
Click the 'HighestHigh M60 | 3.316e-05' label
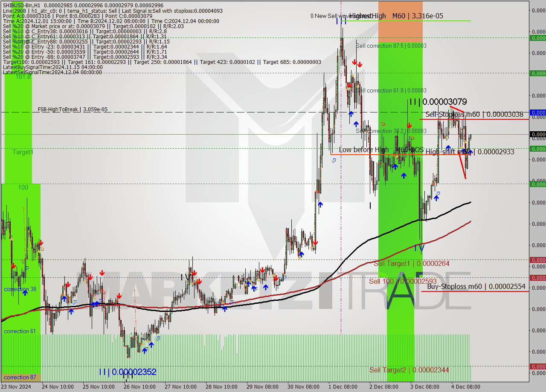(x=396, y=16)
